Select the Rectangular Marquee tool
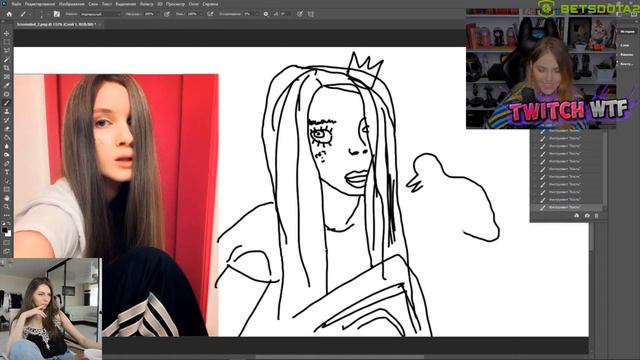Viewport: 640px width, 360px height. [7, 42]
